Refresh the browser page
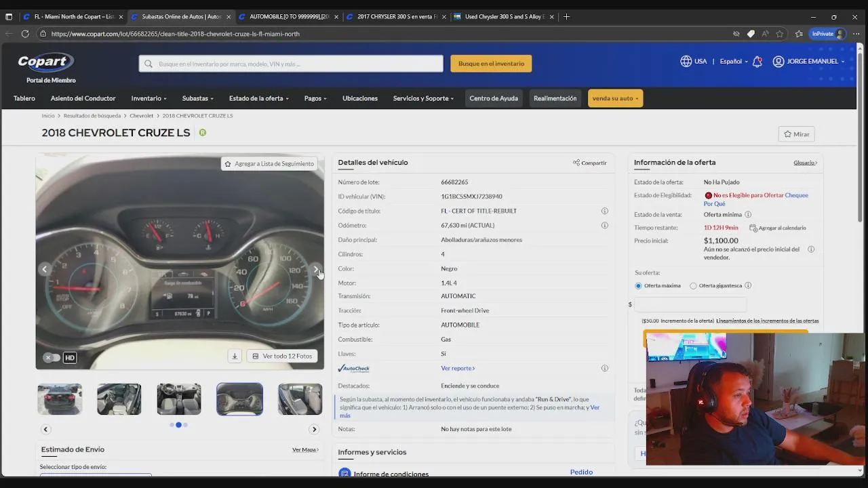This screenshot has width=868, height=488. coord(25,33)
